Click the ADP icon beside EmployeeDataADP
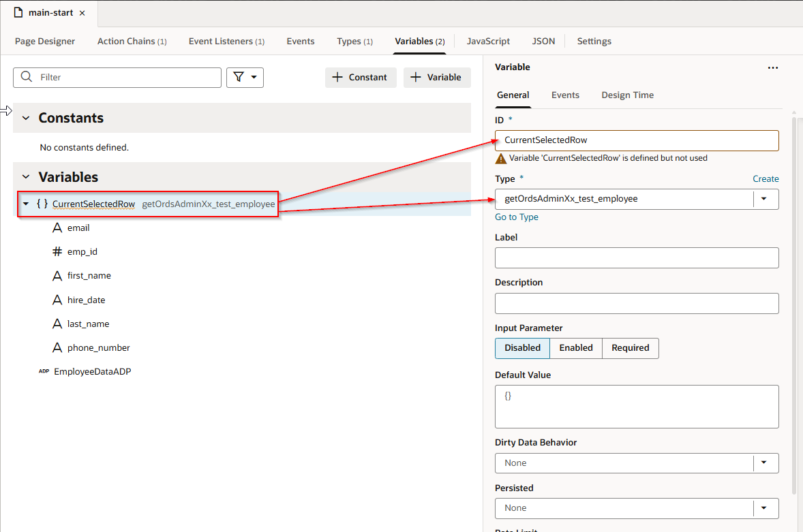 point(44,372)
